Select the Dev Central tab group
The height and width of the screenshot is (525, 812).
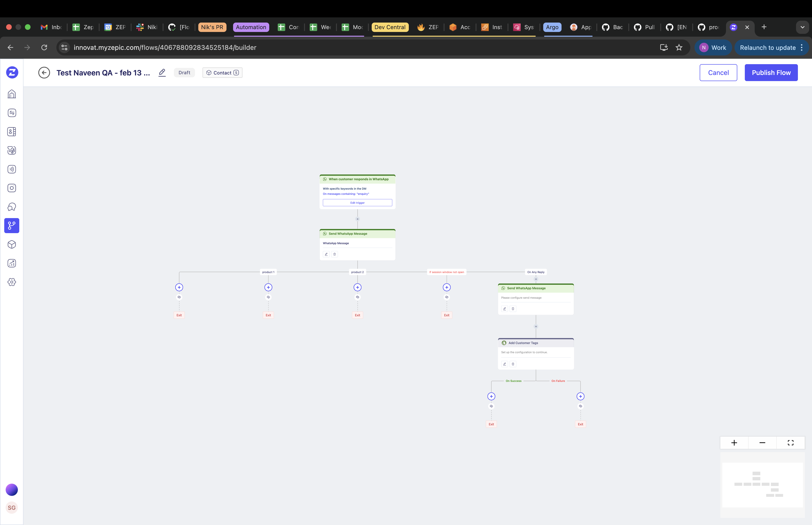(390, 27)
